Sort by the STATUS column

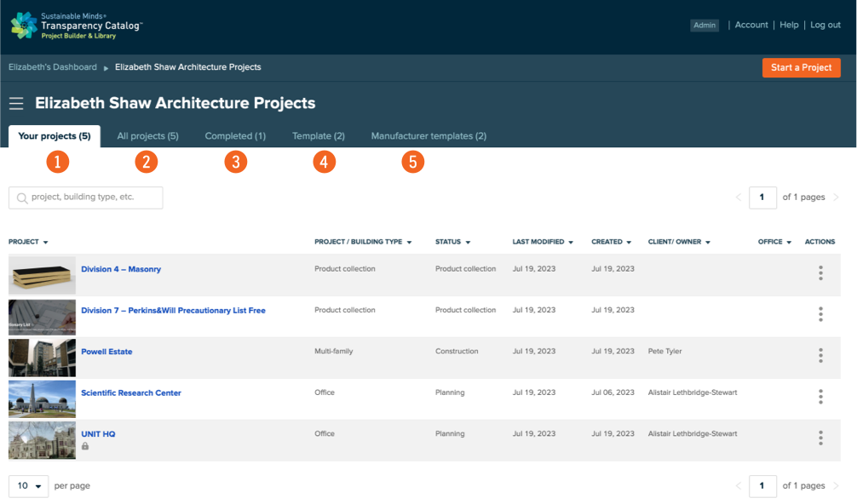(x=452, y=242)
